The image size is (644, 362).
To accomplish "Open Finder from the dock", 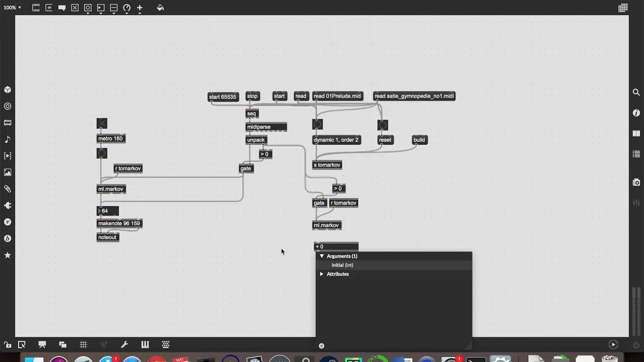I will click(x=34, y=359).
